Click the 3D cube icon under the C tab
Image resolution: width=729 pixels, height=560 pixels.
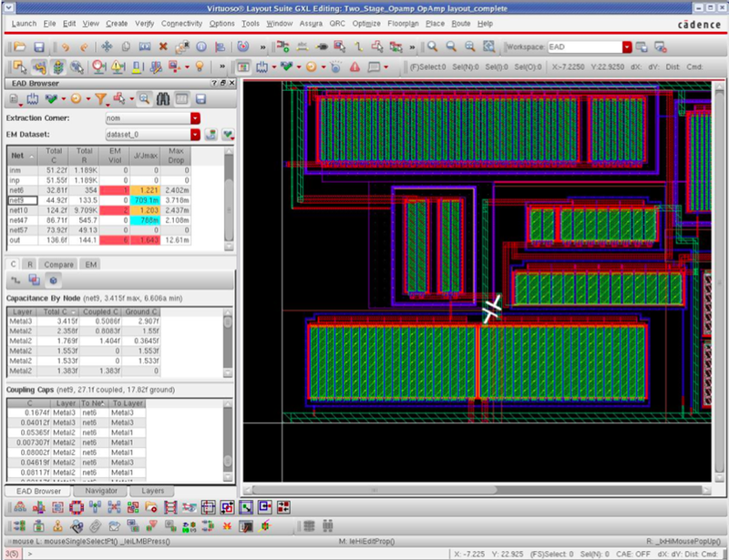pyautogui.click(x=53, y=280)
